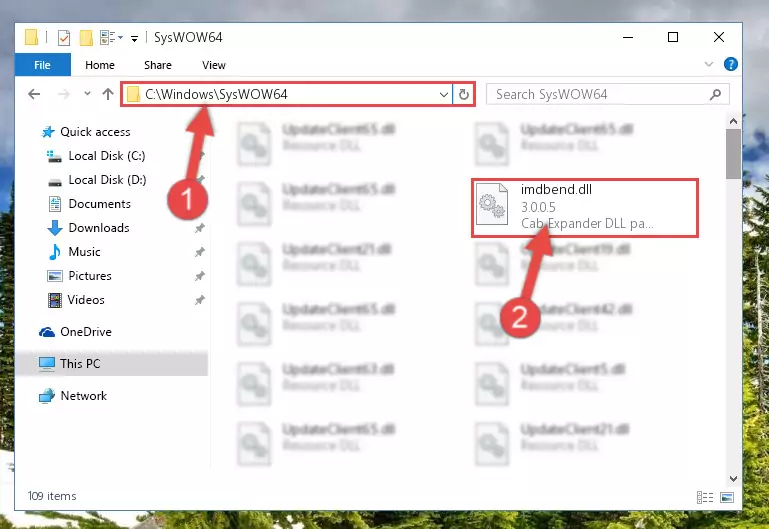Screen dimensions: 769x529
Task: Click the imdbend.dll gear file icon
Action: [492, 203]
